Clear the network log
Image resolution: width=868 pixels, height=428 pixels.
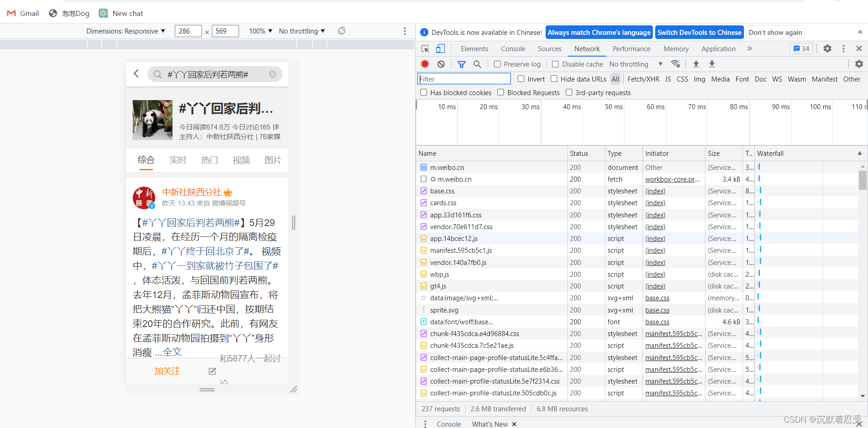[441, 64]
